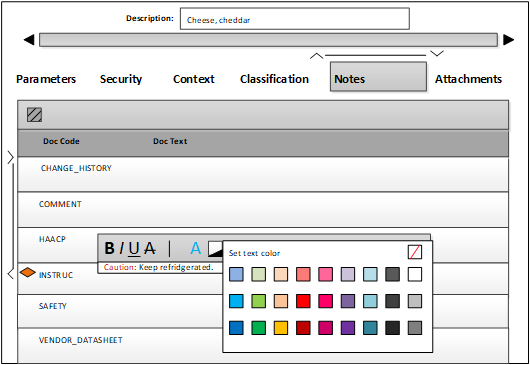This screenshot has width=530, height=365.
Task: Select the CHANGE_HISTORY row
Action: coord(263,174)
